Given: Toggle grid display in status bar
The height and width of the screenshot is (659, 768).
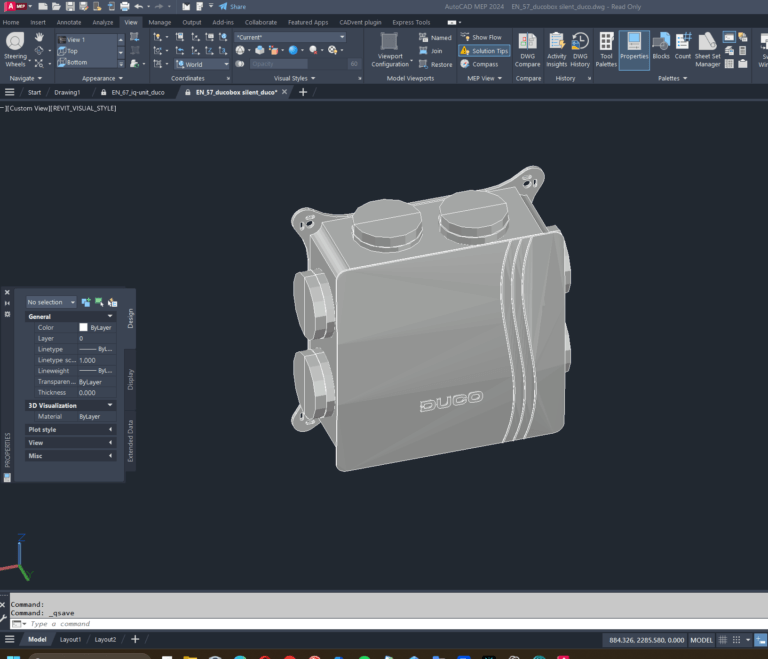Looking at the screenshot, I should (x=722, y=640).
